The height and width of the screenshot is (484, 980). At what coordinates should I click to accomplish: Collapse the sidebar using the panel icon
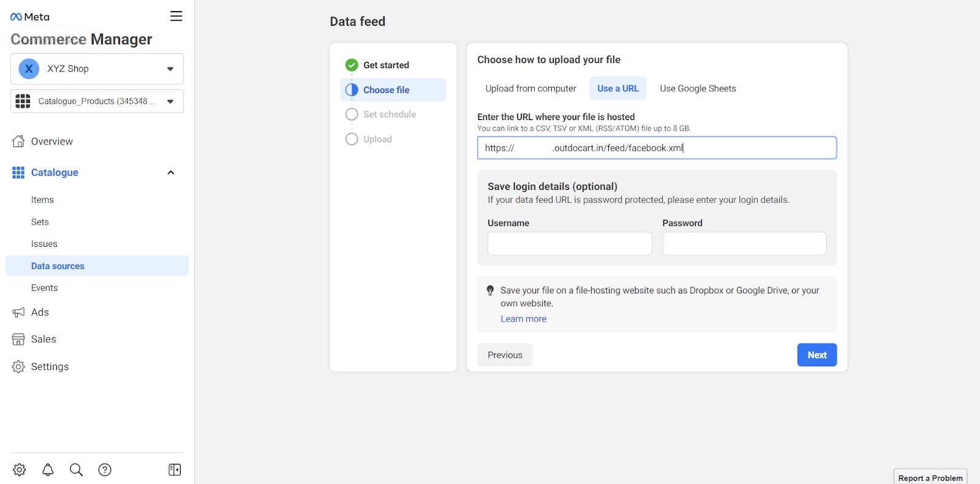(x=175, y=470)
